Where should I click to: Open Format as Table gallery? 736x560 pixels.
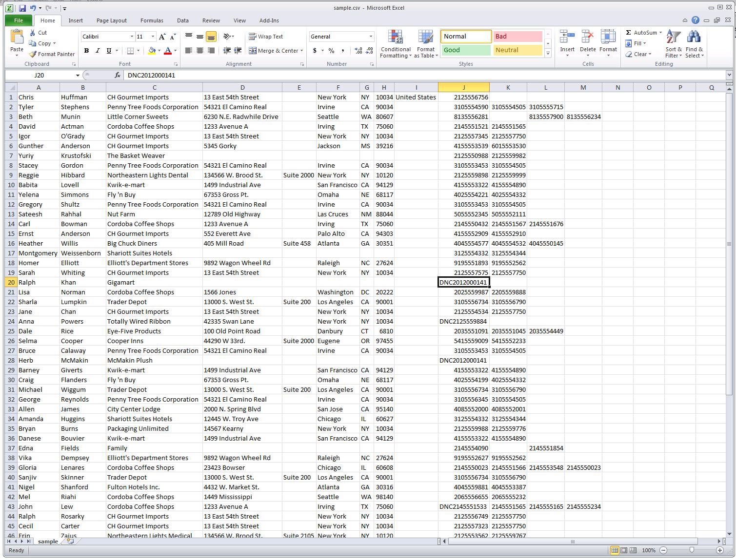[425, 44]
